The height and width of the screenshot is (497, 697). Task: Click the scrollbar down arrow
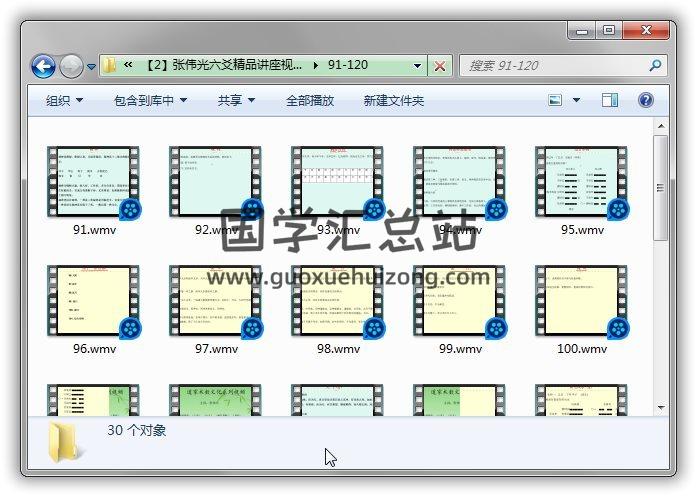pos(661,407)
